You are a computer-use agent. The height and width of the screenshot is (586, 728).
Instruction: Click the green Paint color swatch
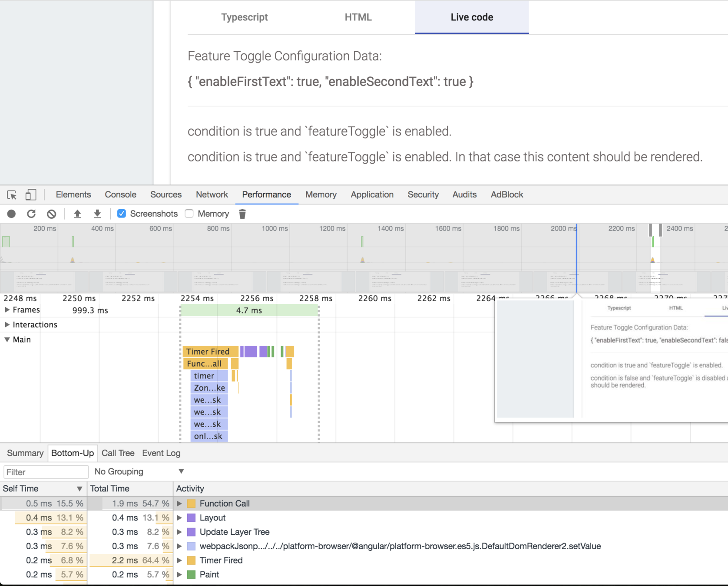pyautogui.click(x=191, y=575)
